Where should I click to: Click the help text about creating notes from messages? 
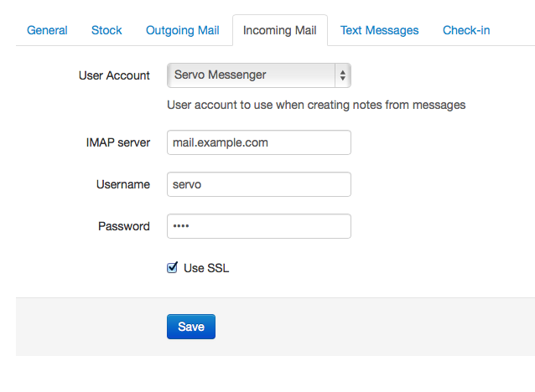pyautogui.click(x=316, y=105)
